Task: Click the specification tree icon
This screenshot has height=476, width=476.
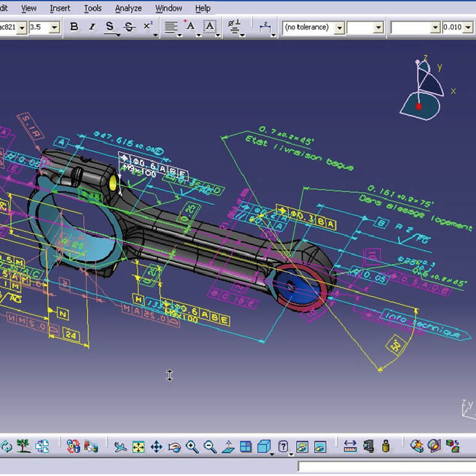Action: coord(23,446)
